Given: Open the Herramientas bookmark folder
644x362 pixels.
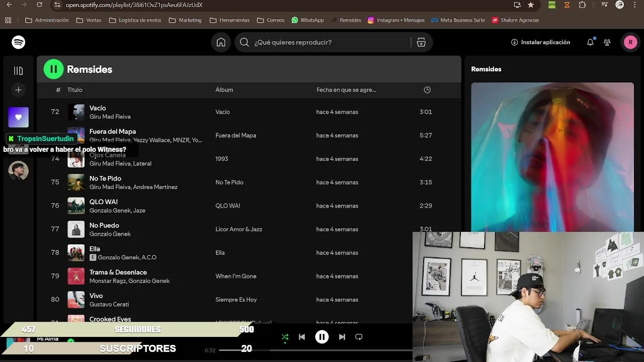Looking at the screenshot, I should [229, 20].
